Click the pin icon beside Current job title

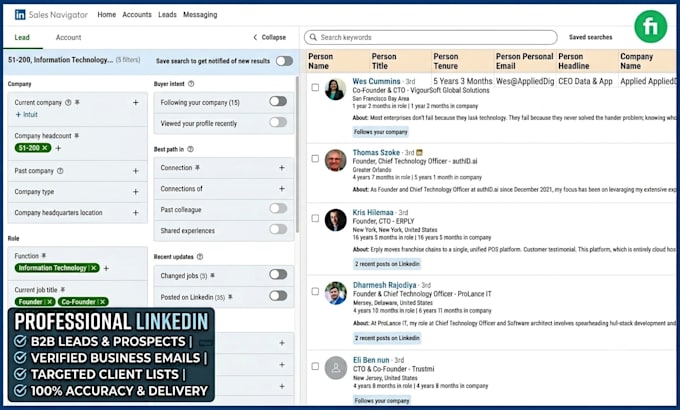click(63, 289)
